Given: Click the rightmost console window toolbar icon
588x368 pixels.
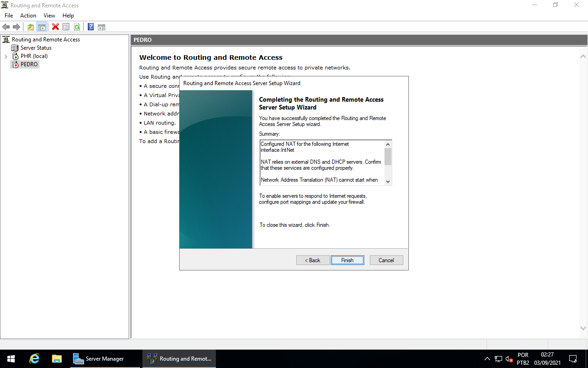Looking at the screenshot, I should [102, 27].
